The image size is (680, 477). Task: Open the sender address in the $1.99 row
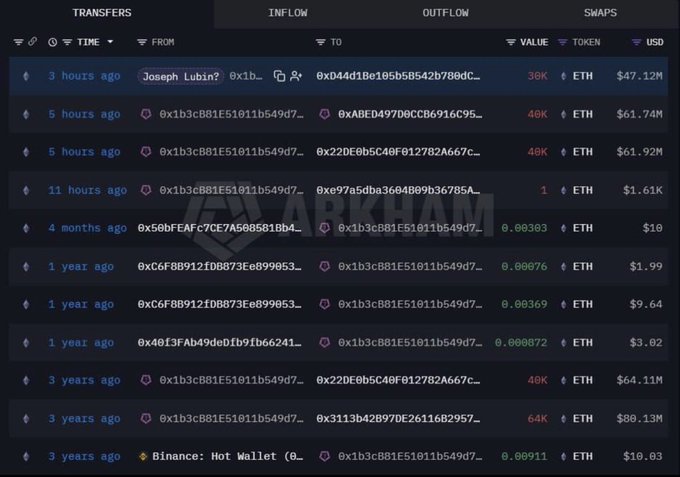(x=219, y=266)
